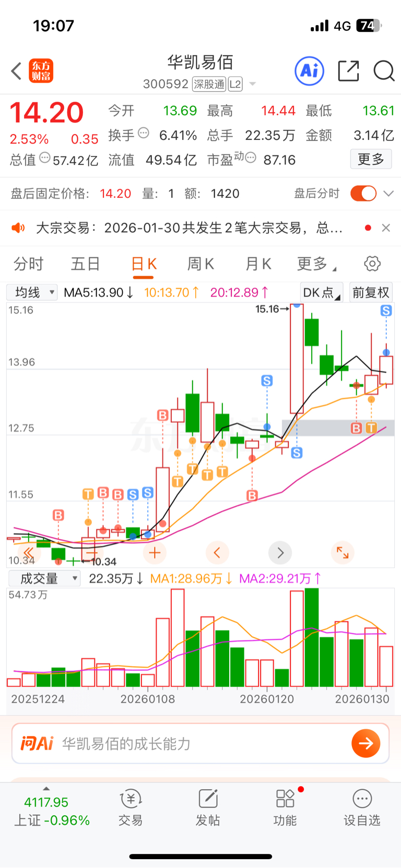Tap the info icon beside 换手
Image resolution: width=401 pixels, height=868 pixels.
[x=144, y=133]
